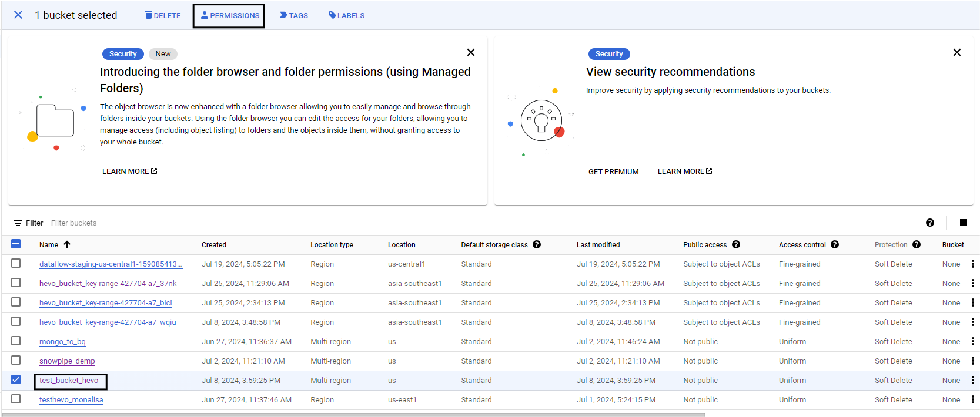Open more actions for hevo_bucket _wqiu row
This screenshot has height=417, width=980.
coord(972,322)
